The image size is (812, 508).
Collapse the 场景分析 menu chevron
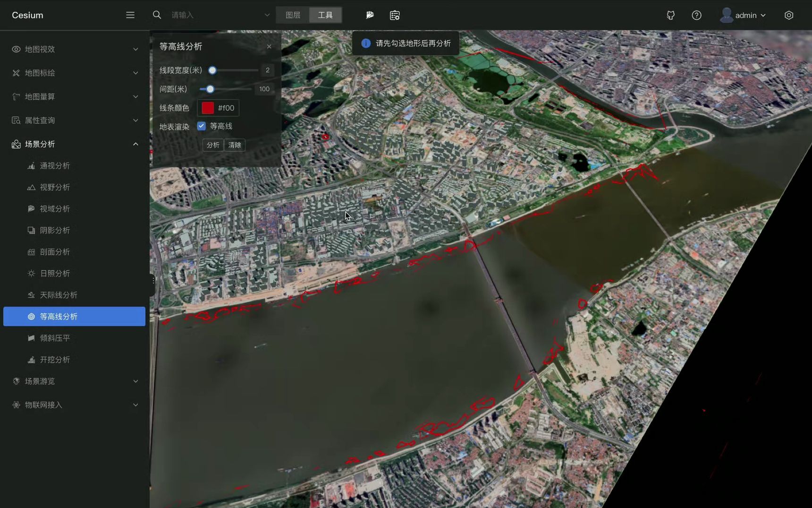tap(135, 144)
